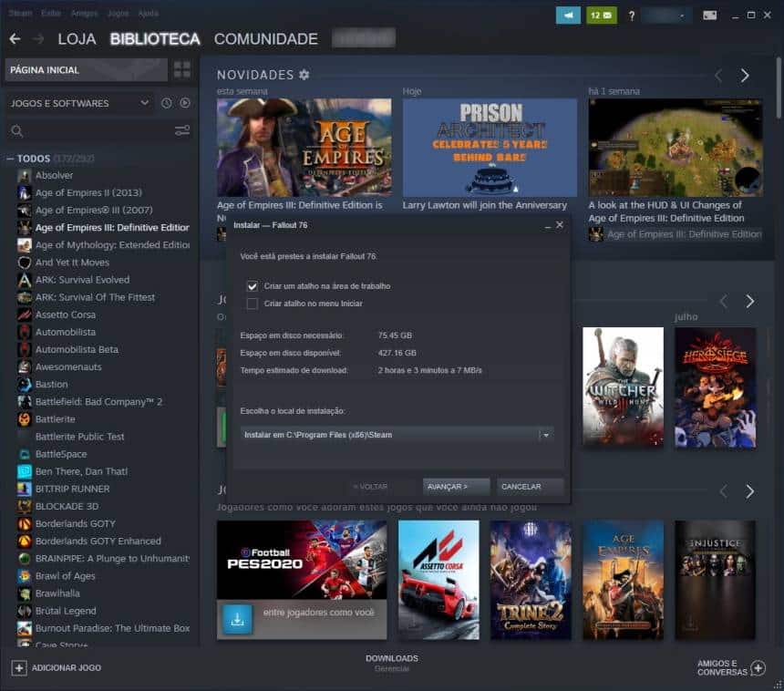The image size is (784, 691).
Task: Advance the recent games shelf right arrow
Action: (750, 301)
